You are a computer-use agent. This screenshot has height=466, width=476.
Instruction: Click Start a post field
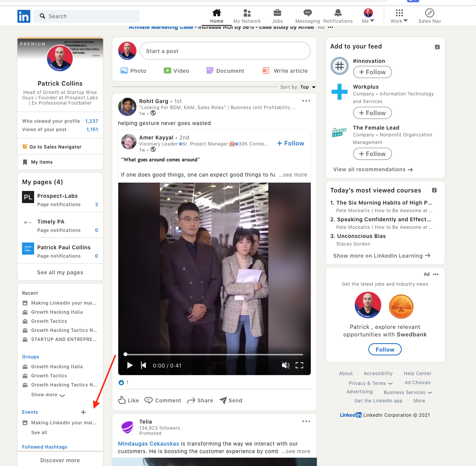pyautogui.click(x=225, y=51)
